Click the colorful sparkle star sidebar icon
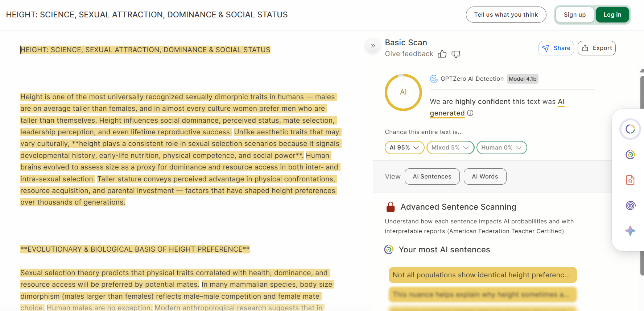Screen dimensions: 644x311 tap(630, 231)
